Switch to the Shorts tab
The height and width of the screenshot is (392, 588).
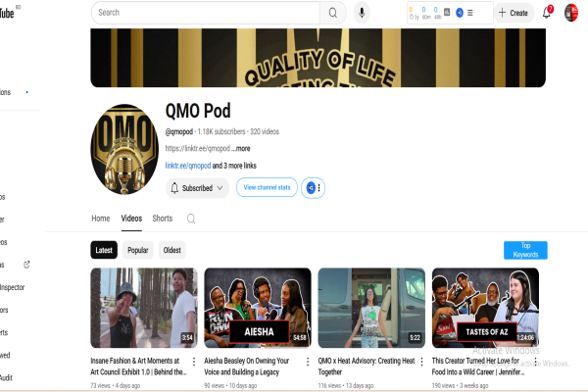click(x=163, y=219)
